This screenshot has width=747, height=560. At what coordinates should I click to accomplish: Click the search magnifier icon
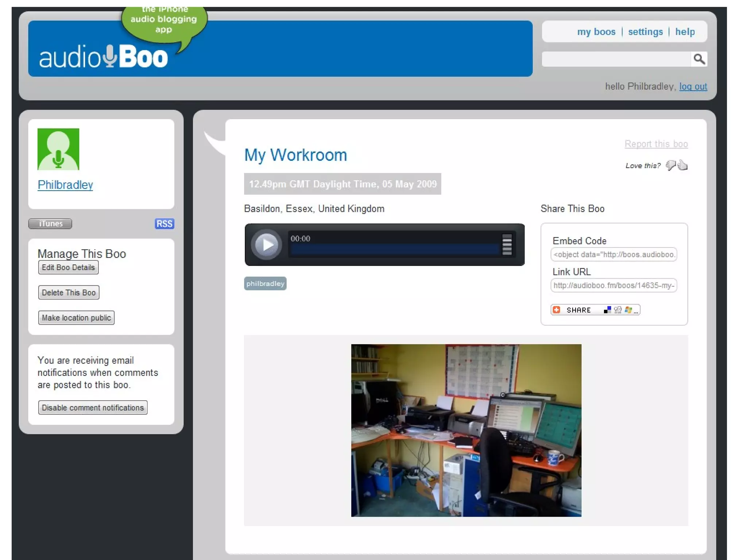point(698,59)
